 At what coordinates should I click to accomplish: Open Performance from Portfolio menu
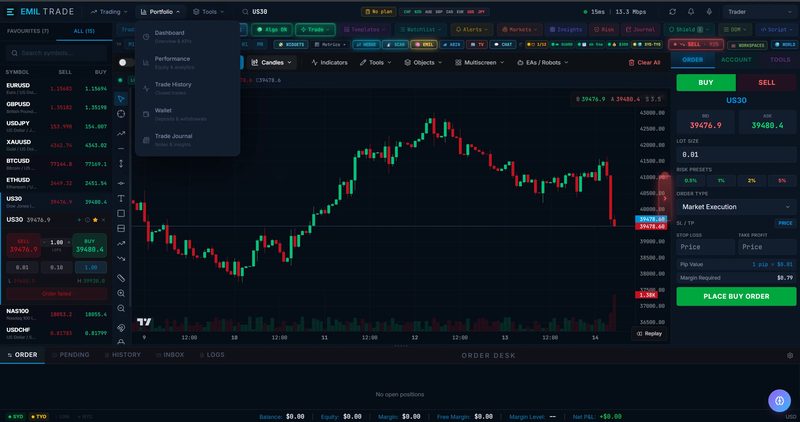(x=187, y=62)
